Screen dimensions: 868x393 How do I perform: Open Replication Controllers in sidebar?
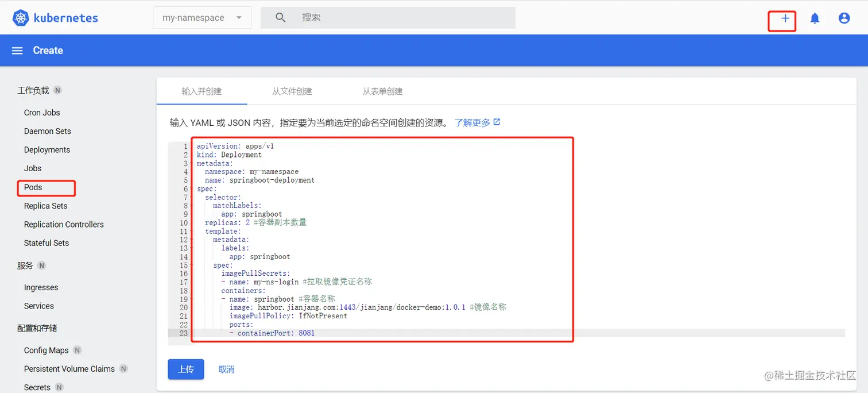click(64, 224)
